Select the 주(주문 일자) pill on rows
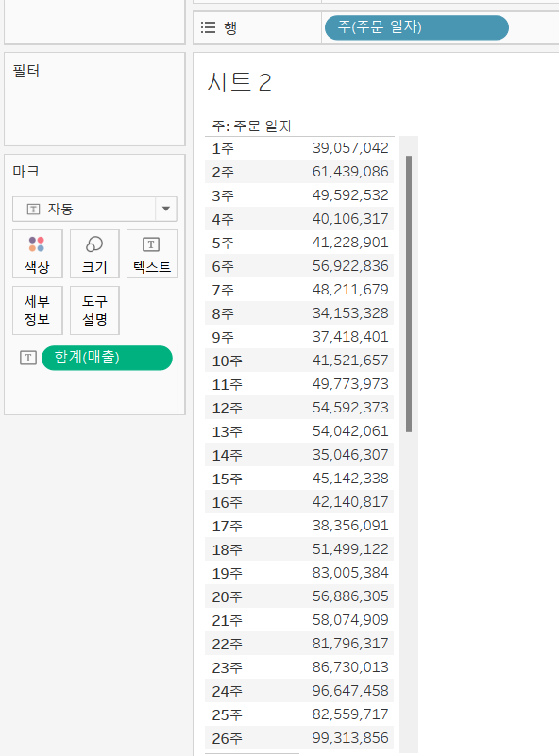The image size is (559, 756). click(416, 27)
